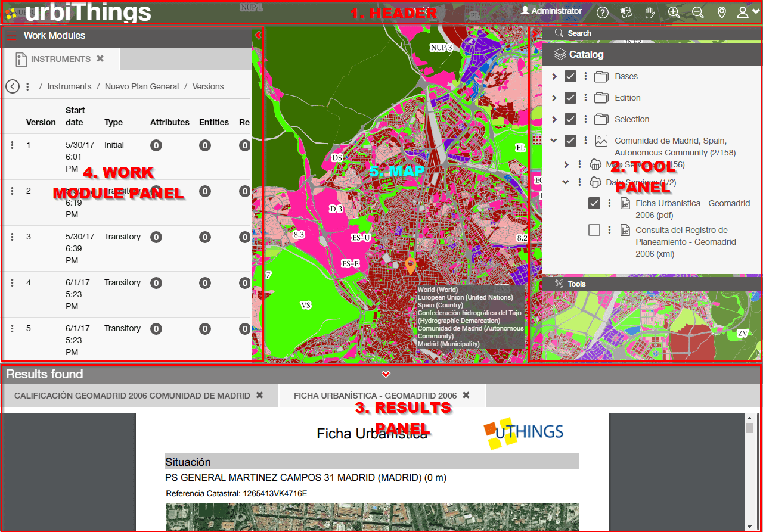Close the FICHA URBANÍSTICA - GEOMADRID 2006 tab
The height and width of the screenshot is (532, 763).
pyautogui.click(x=466, y=395)
